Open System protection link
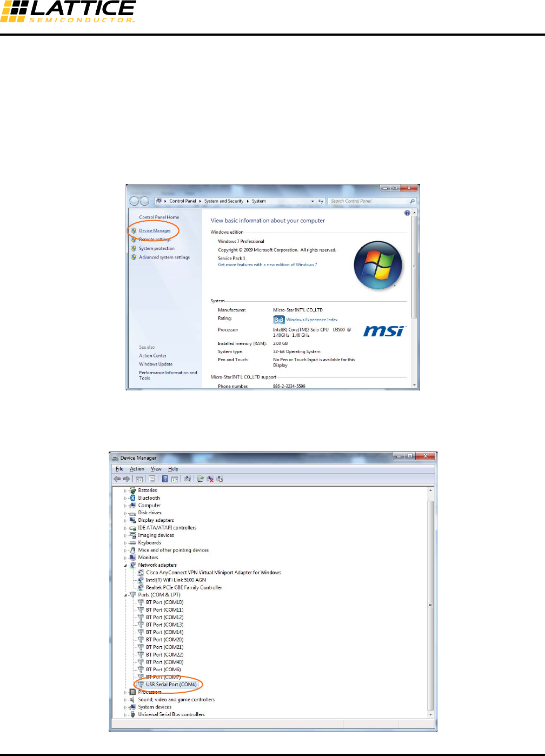 pyautogui.click(x=157, y=249)
